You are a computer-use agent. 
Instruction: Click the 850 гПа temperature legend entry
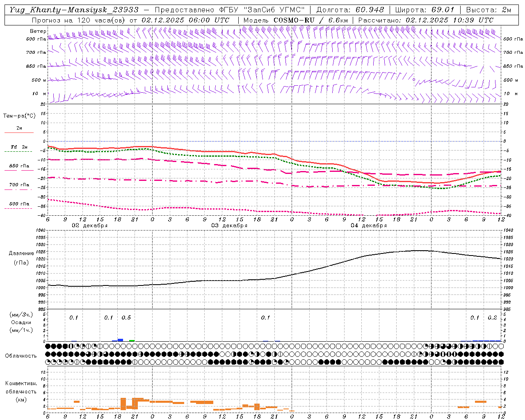click(19, 166)
